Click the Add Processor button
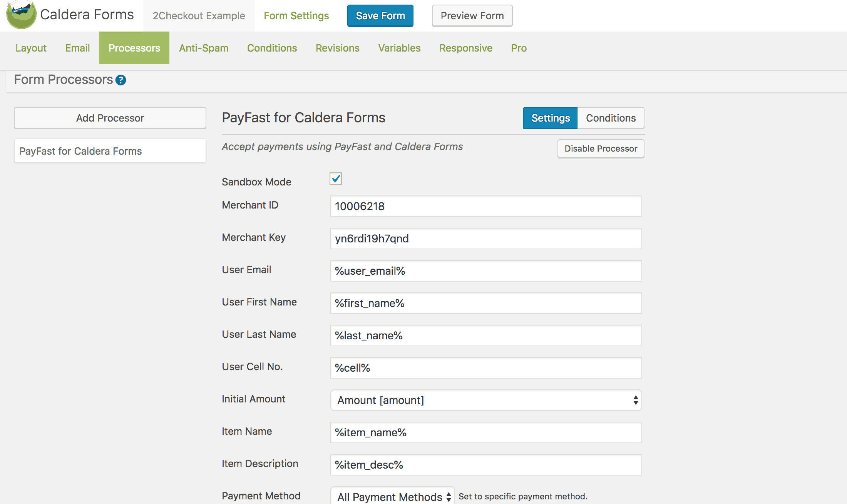Viewport: 847px width, 504px height. click(110, 118)
